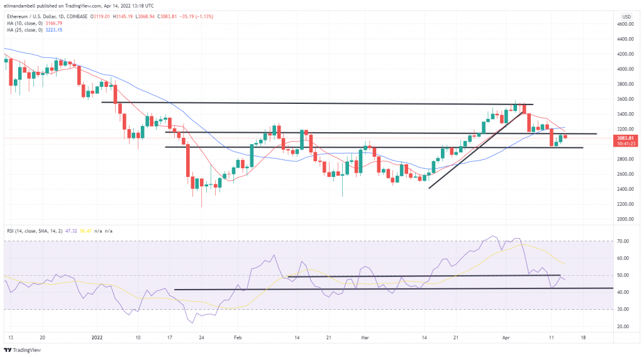Click the 2400.00 price axis label
The height and width of the screenshot is (357, 644).
(x=625, y=189)
